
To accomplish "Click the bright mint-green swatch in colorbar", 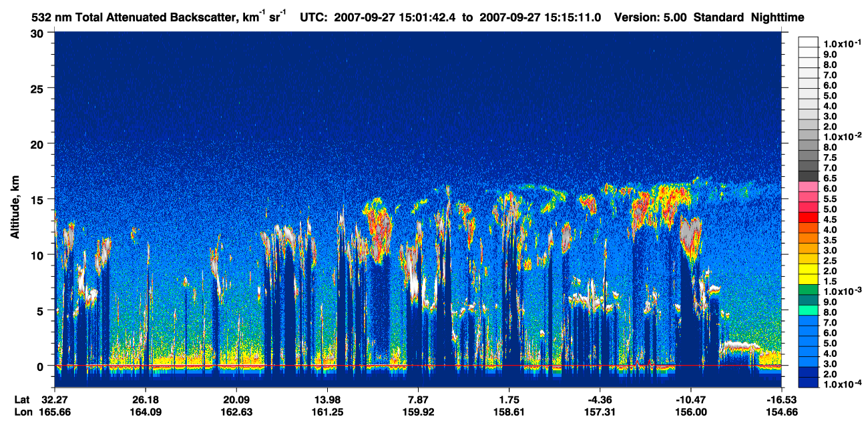I will pyautogui.click(x=809, y=310).
